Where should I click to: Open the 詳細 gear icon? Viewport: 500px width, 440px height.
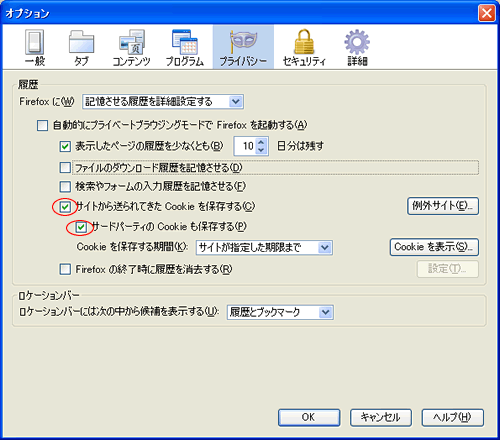357,42
